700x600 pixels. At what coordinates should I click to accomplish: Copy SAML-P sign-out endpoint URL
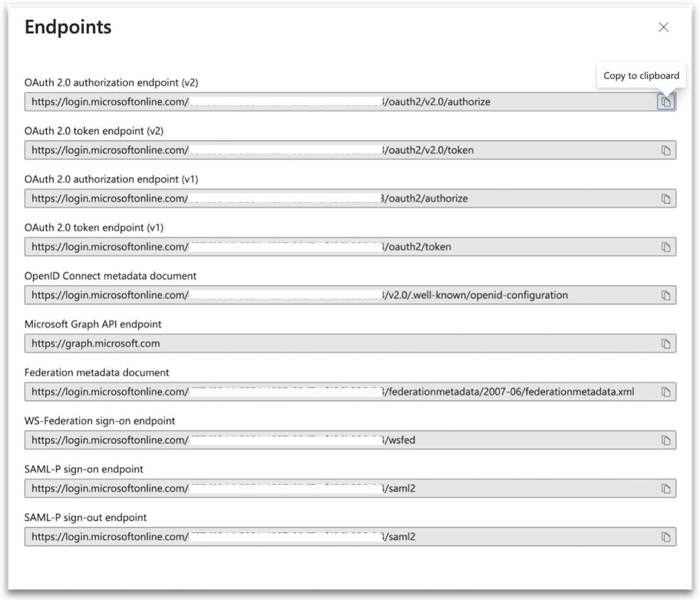(x=666, y=537)
